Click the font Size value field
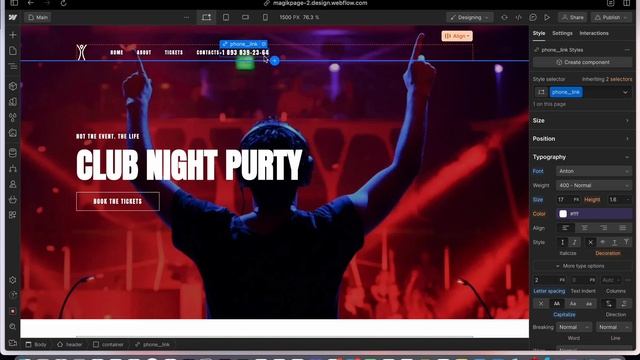Screen dimensions: 640x360 click(563, 200)
